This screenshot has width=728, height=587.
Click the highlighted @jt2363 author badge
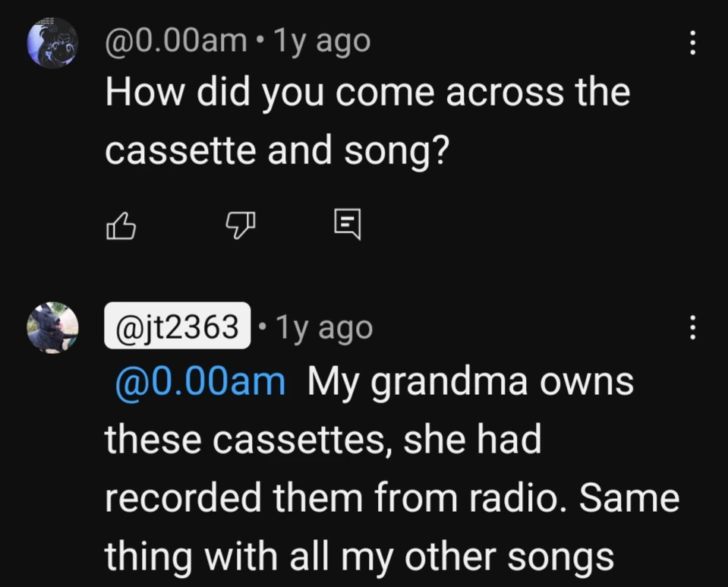tap(177, 327)
